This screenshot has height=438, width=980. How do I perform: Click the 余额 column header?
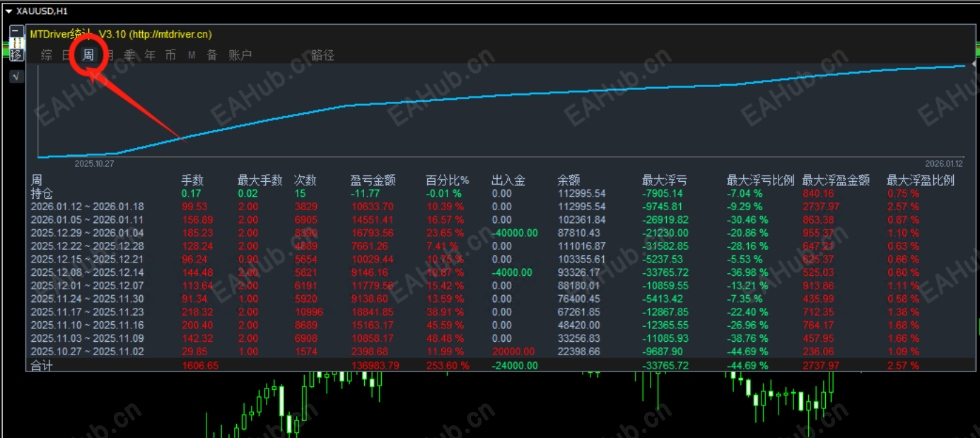pyautogui.click(x=568, y=180)
